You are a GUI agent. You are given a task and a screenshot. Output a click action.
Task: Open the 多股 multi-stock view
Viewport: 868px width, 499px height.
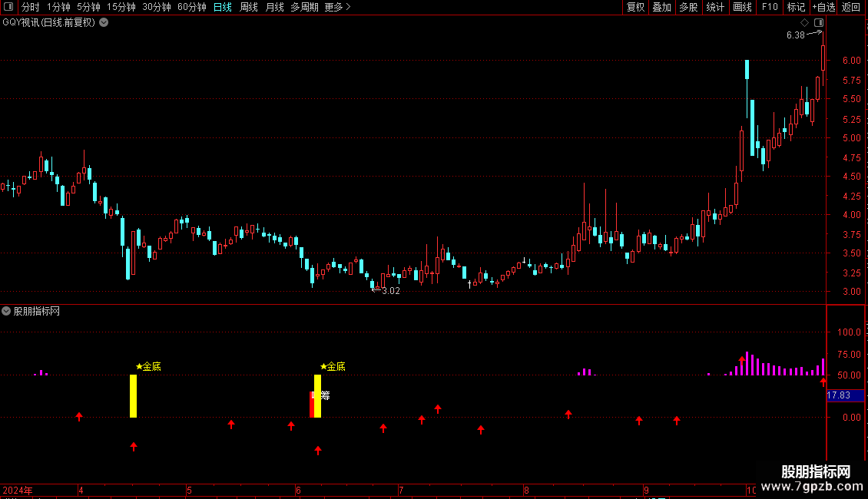point(688,7)
